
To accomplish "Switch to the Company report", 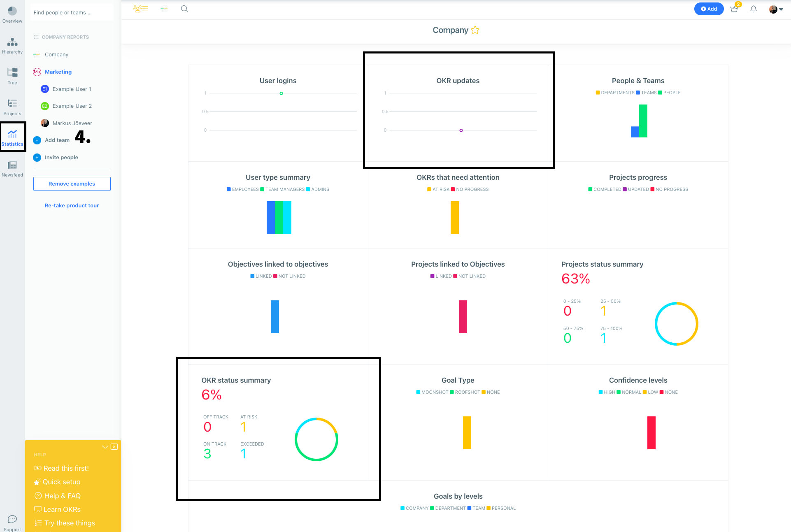I will tap(56, 54).
